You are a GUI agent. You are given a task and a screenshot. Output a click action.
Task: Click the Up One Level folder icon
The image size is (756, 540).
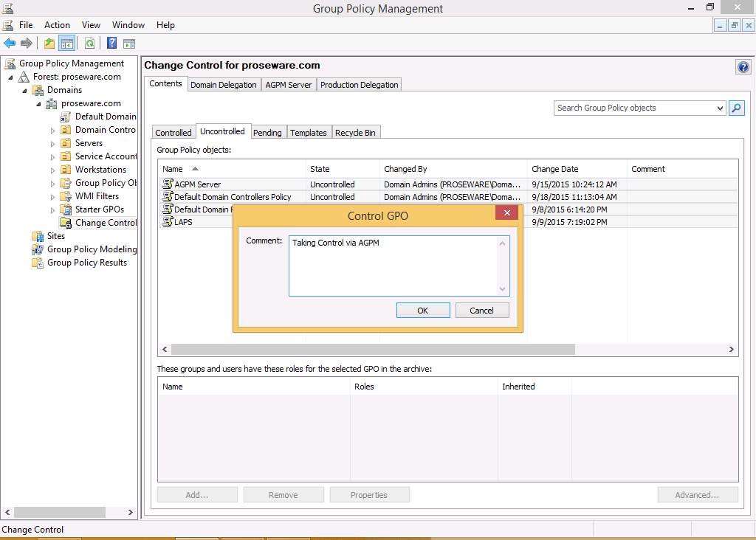tap(49, 44)
